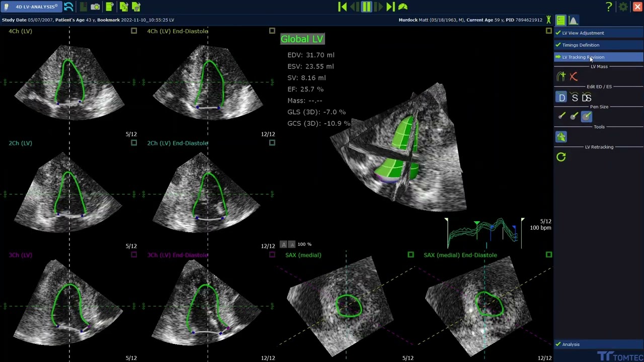Open the Analysis step at the bottom
This screenshot has width=644, height=362.
pyautogui.click(x=599, y=344)
